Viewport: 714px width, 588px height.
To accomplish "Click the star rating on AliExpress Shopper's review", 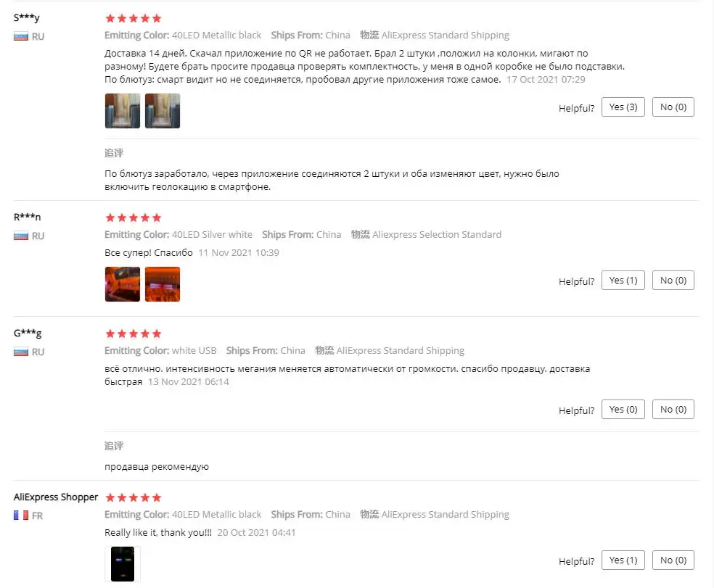I will pos(134,497).
